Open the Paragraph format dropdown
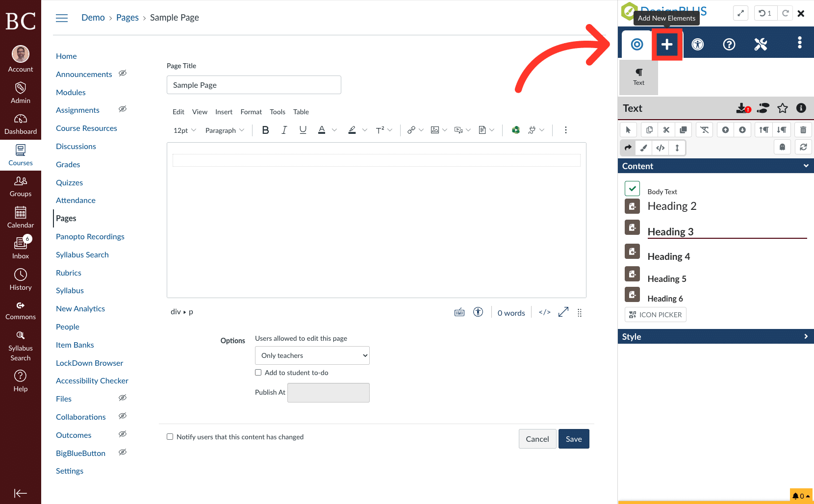 tap(224, 130)
